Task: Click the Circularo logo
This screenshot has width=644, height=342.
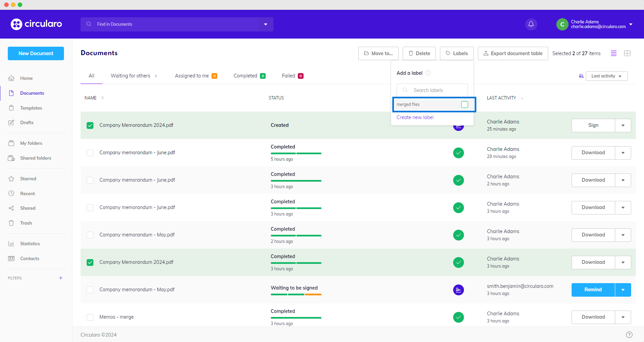Action: (36, 24)
